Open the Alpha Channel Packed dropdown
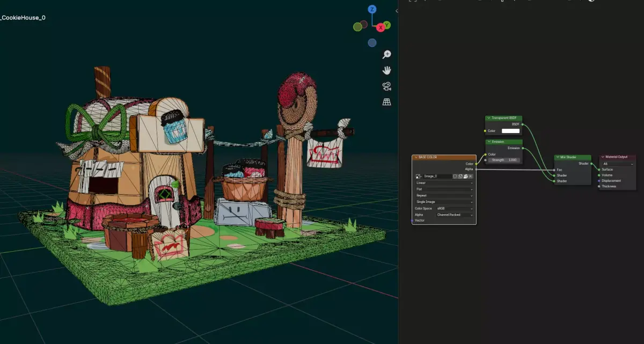The width and height of the screenshot is (644, 344). (455, 215)
